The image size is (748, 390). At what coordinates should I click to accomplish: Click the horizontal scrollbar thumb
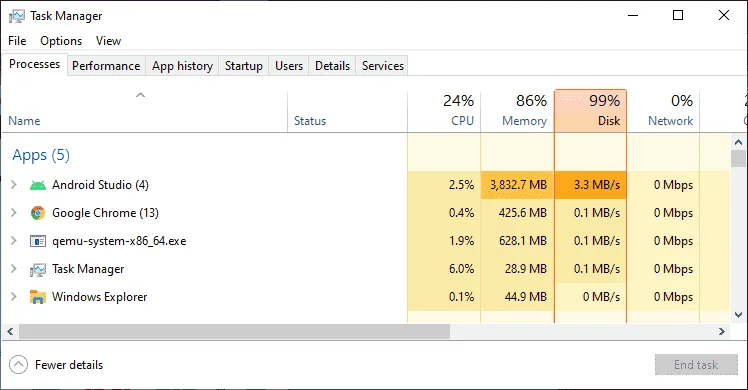[x=234, y=331]
